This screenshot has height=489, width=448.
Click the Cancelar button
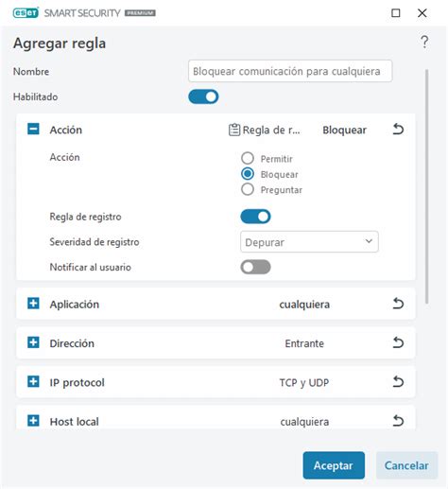click(x=406, y=465)
